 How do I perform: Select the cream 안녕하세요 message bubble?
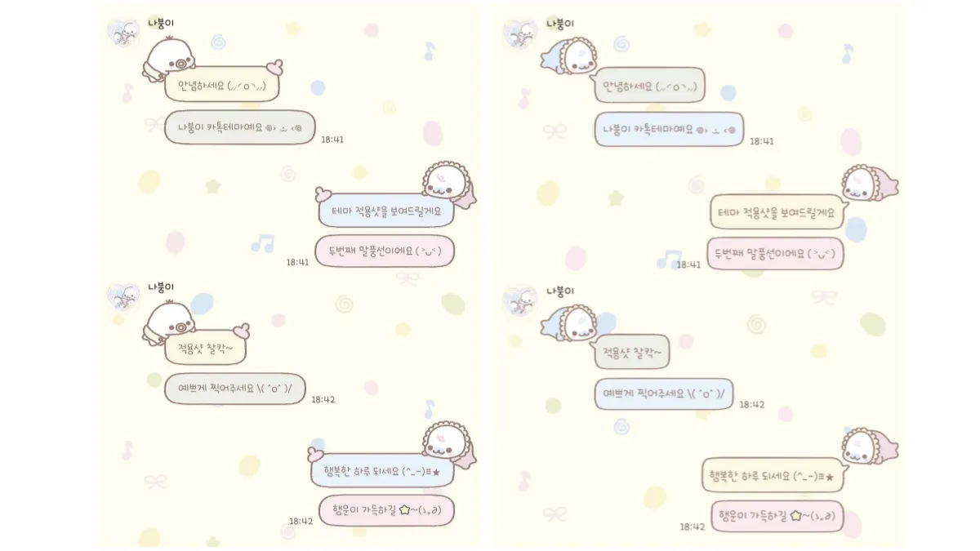[222, 84]
